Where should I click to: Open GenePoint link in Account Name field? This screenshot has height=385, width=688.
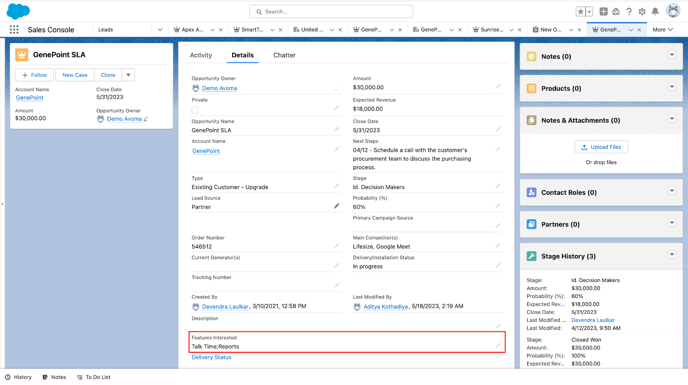pyautogui.click(x=206, y=151)
